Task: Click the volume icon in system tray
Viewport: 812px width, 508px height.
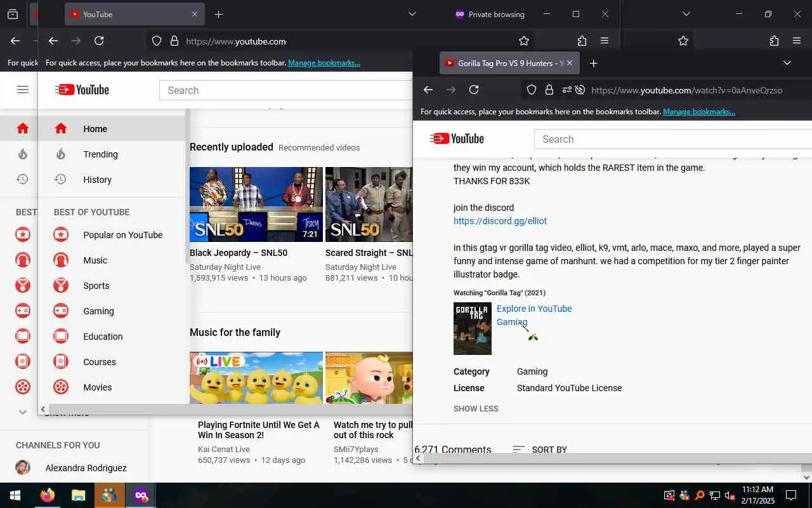Action: coord(730,495)
